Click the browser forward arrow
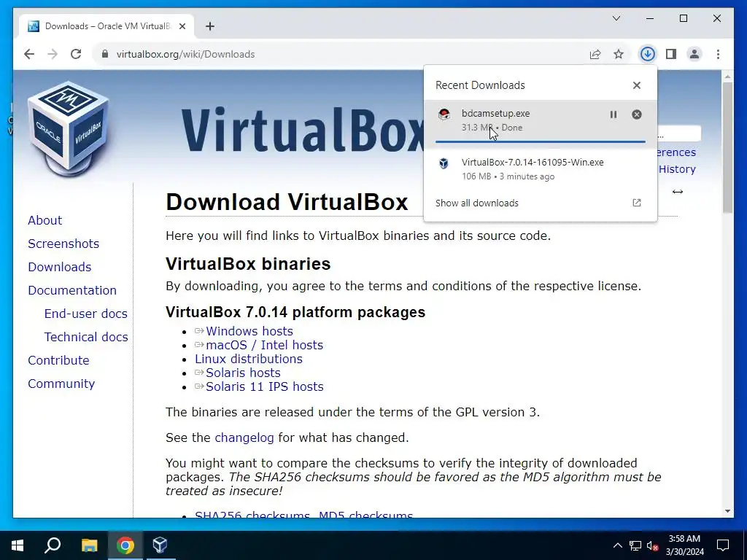The image size is (747, 560). [x=53, y=54]
